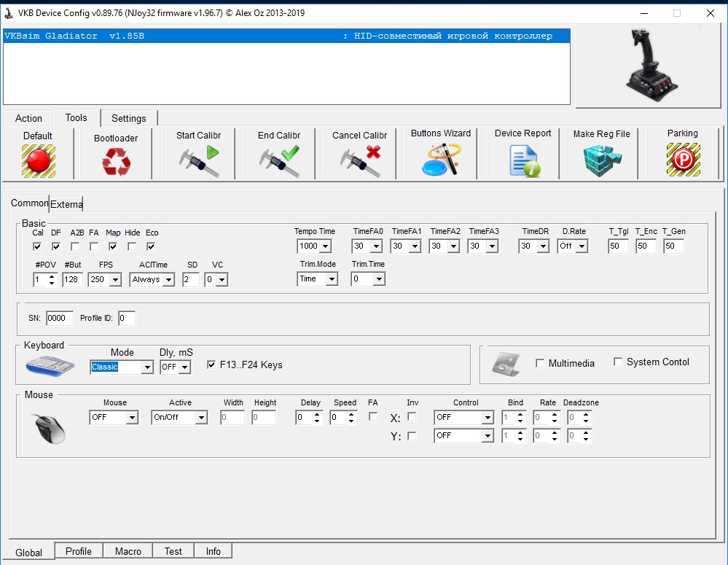This screenshot has height=565, width=728.
Task: Activate the Parking icon
Action: click(683, 160)
